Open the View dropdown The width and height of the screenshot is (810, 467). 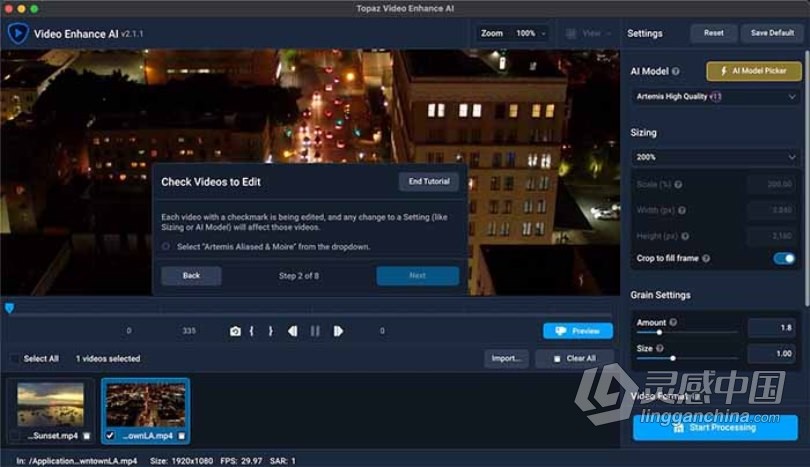tap(589, 34)
